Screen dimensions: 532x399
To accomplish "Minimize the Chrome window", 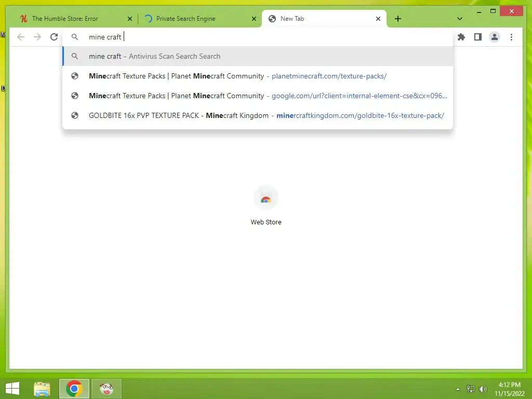I will pos(478,12).
